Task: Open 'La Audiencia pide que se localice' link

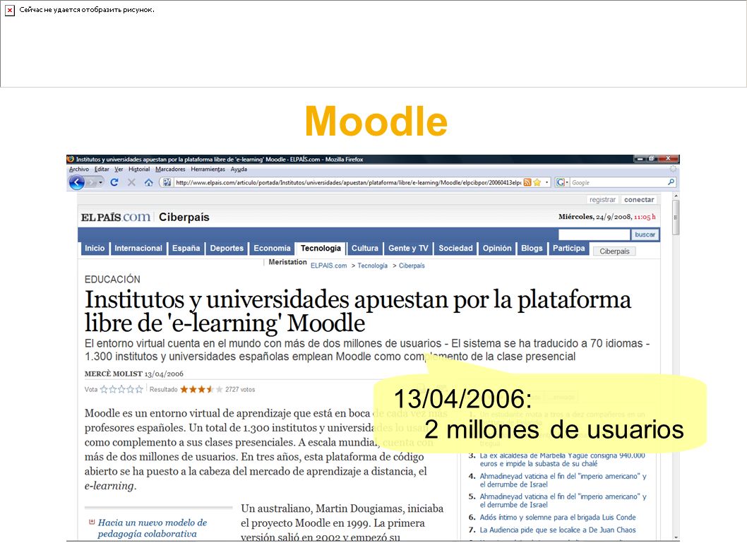Action: pyautogui.click(x=557, y=530)
